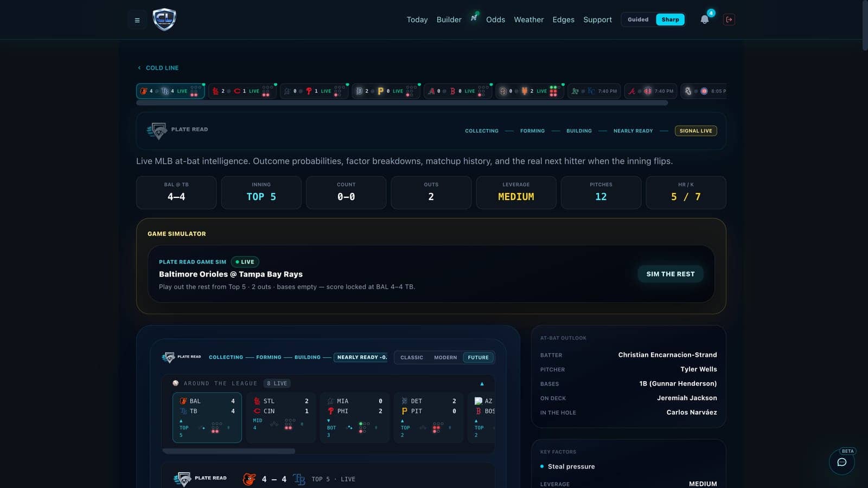Viewport: 868px width, 488px height.
Task: Click the Signal Live status pill
Action: pyautogui.click(x=696, y=131)
